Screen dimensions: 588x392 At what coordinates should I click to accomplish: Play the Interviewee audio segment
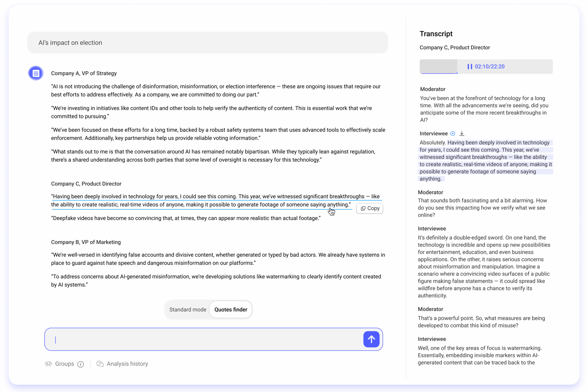tap(453, 133)
